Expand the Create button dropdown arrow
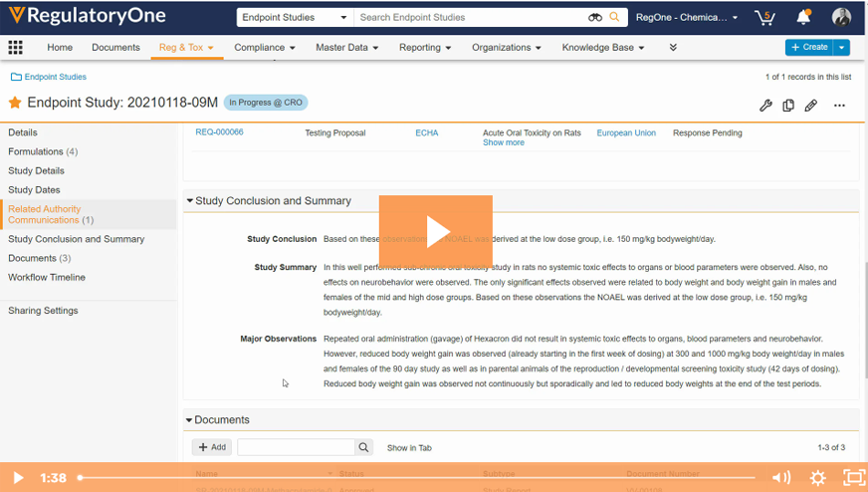 click(843, 47)
